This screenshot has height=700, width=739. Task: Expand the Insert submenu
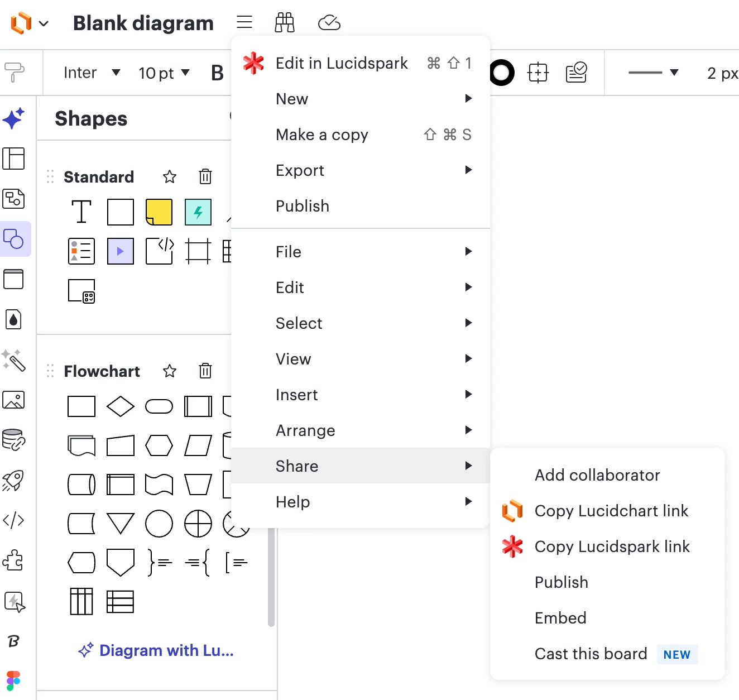[x=361, y=395]
